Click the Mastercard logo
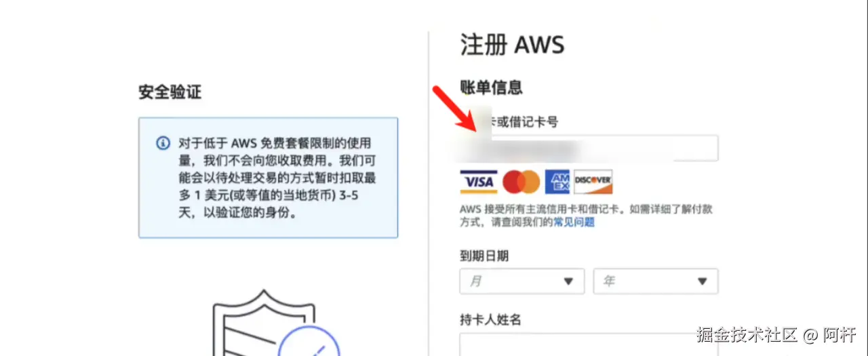This screenshot has width=868, height=356. [x=521, y=182]
